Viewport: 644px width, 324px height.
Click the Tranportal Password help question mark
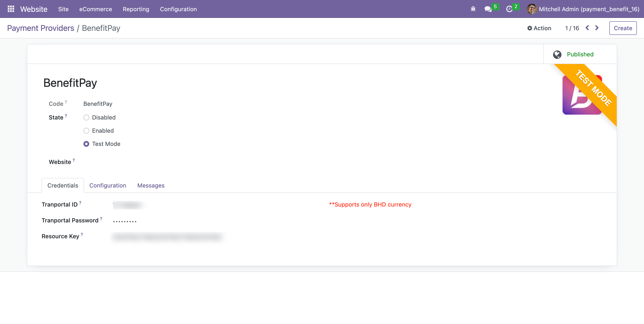coord(101,218)
